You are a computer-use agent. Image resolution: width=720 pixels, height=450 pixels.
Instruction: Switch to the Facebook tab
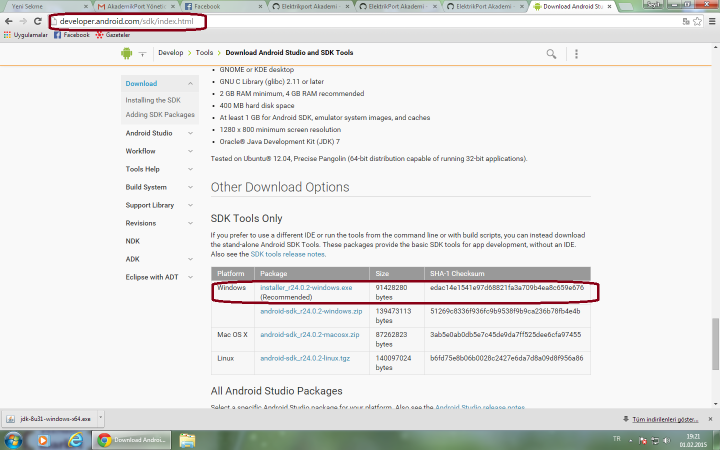(223, 6)
